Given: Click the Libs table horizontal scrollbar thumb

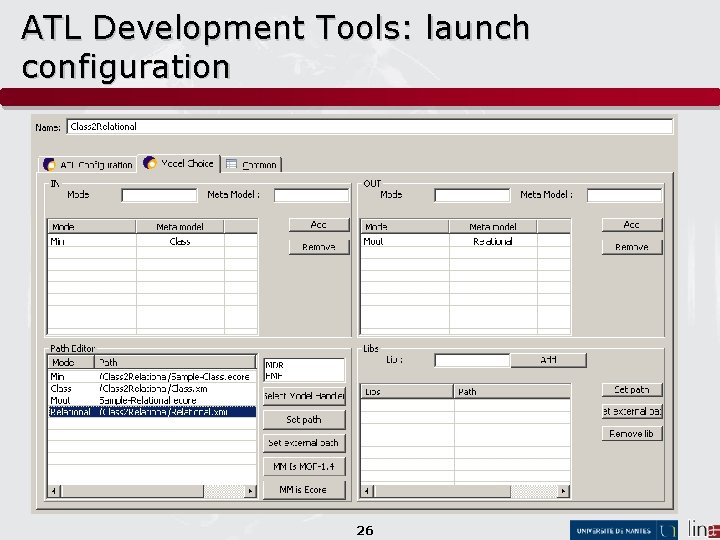Looking at the screenshot, I should pos(442,491).
